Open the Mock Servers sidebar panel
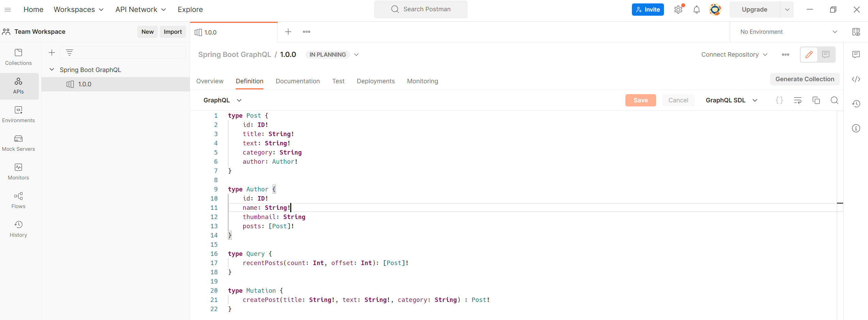 coord(18,143)
